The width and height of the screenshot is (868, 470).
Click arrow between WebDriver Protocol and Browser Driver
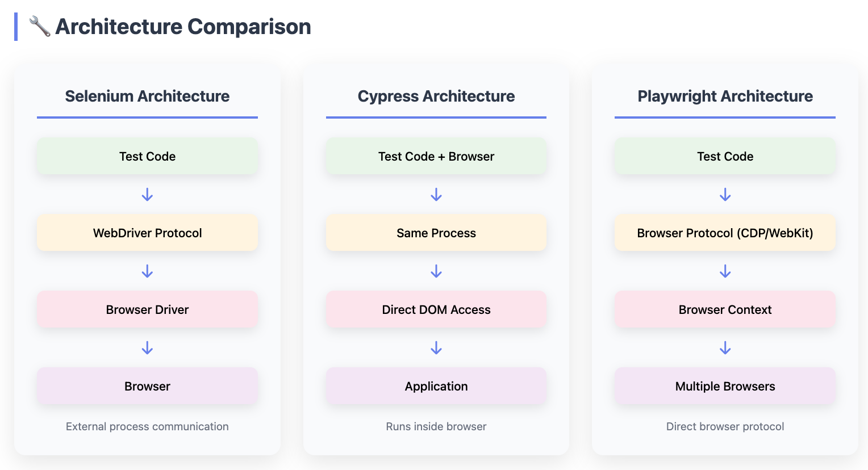(x=147, y=271)
